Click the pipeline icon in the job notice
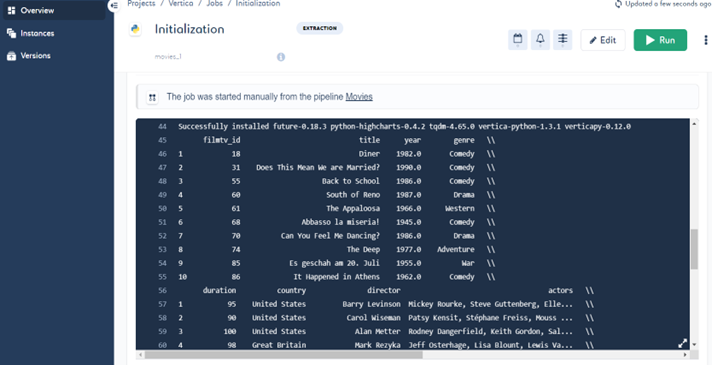The width and height of the screenshot is (712, 365). tap(152, 97)
